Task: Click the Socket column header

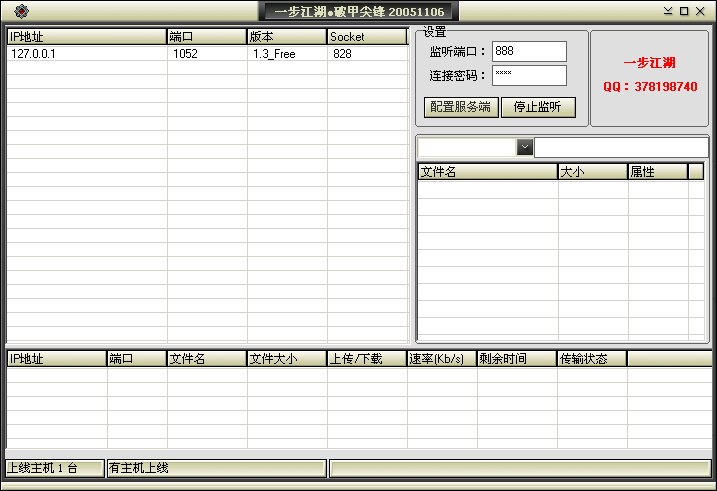Action: (366, 37)
